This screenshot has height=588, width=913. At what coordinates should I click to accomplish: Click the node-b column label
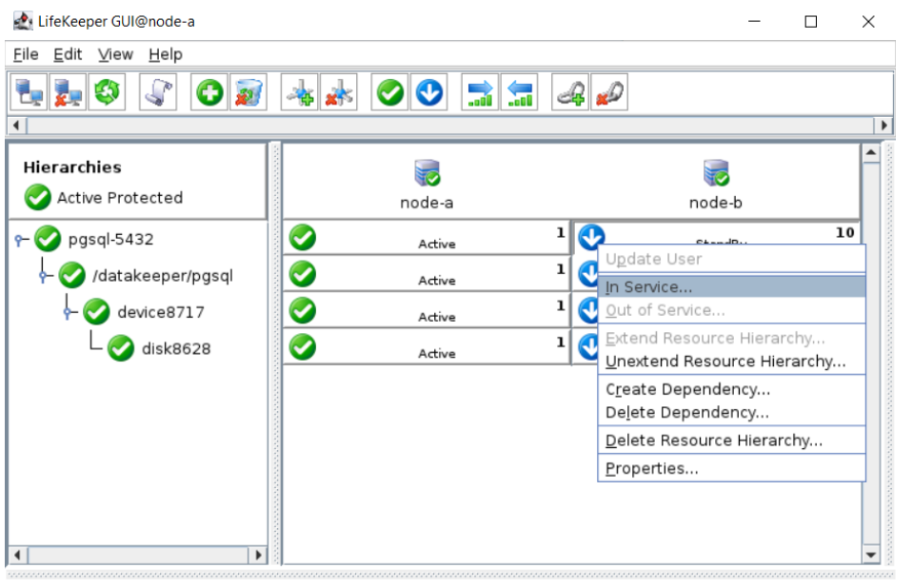(x=716, y=203)
